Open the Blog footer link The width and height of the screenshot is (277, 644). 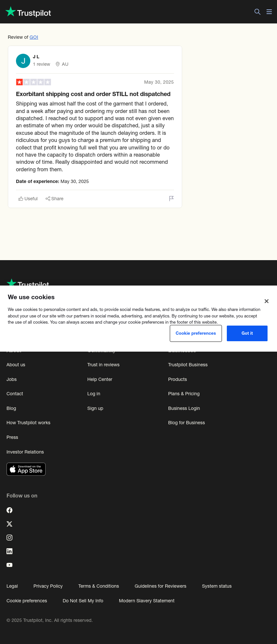11,408
